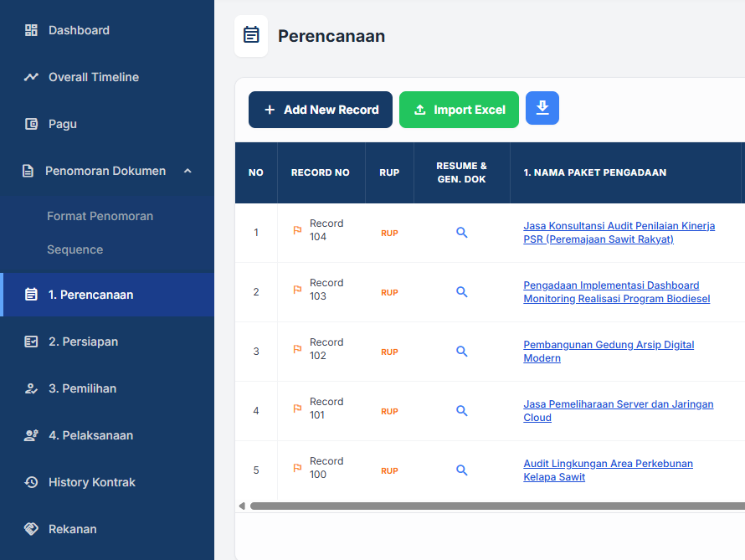Screen dimensions: 745x560
Task: Click the horizontal table scrollbar
Action: click(497, 506)
